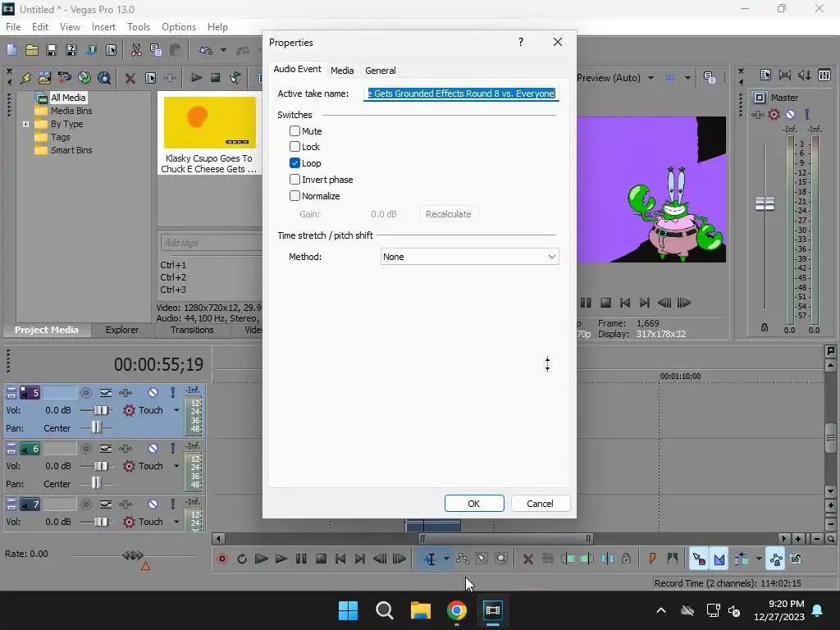
Task: Show hidden icons in system tray
Action: pyautogui.click(x=661, y=610)
